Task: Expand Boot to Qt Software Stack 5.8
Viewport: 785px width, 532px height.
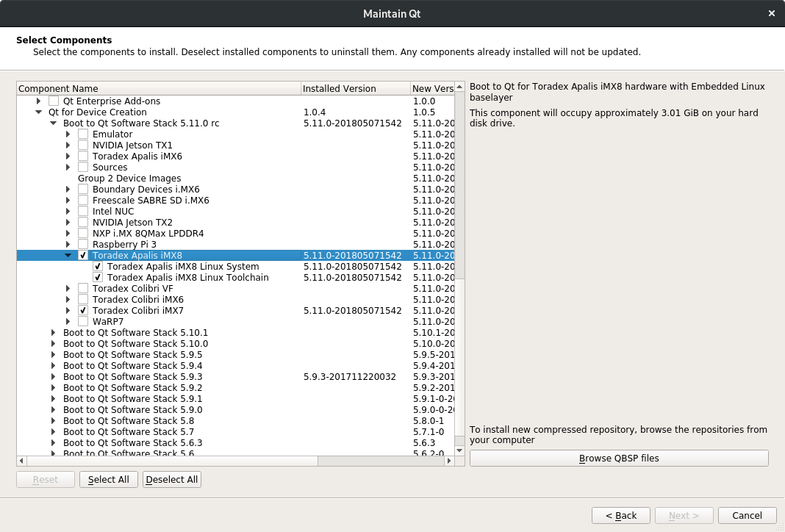Action: [53, 420]
